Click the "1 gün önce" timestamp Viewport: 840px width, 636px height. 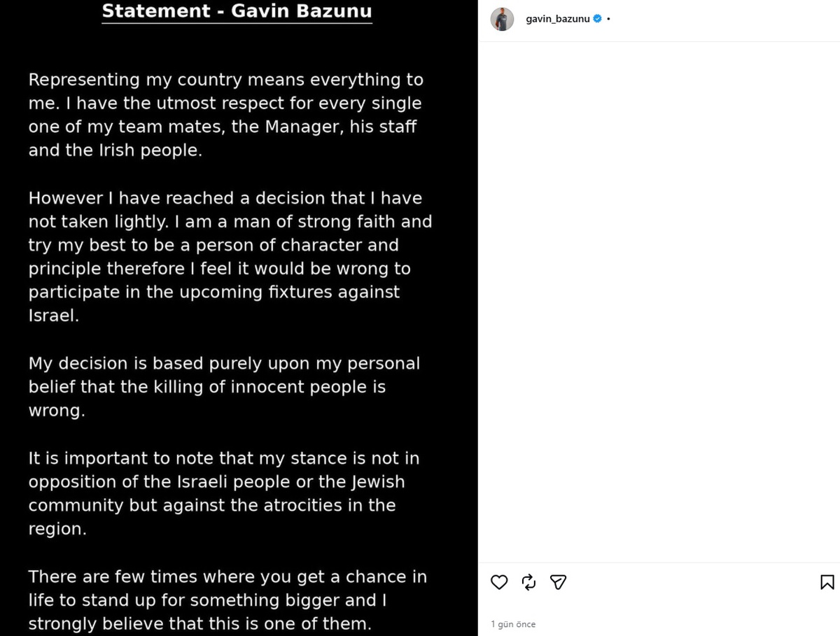click(513, 624)
